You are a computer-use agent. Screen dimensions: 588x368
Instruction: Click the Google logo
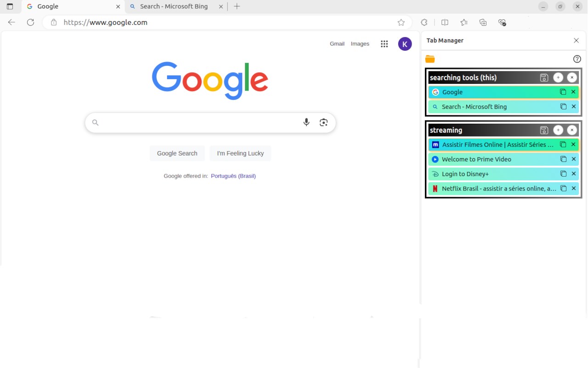pyautogui.click(x=210, y=80)
